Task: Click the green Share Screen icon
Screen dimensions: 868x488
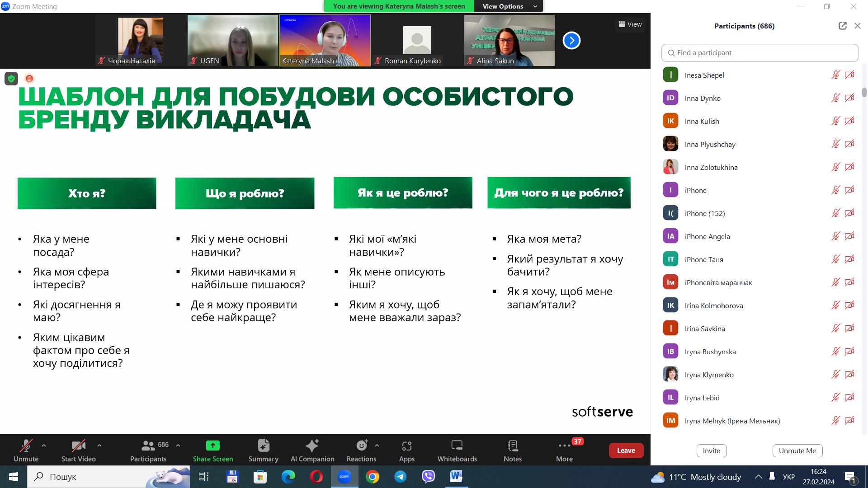Action: (212, 446)
